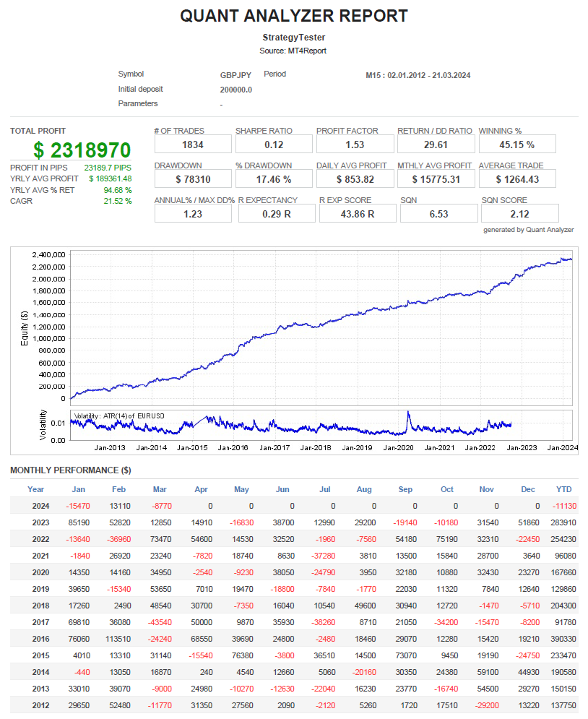The image size is (588, 719).
Task: Click the Feb 2016 cell showing 113510
Action: (117, 639)
